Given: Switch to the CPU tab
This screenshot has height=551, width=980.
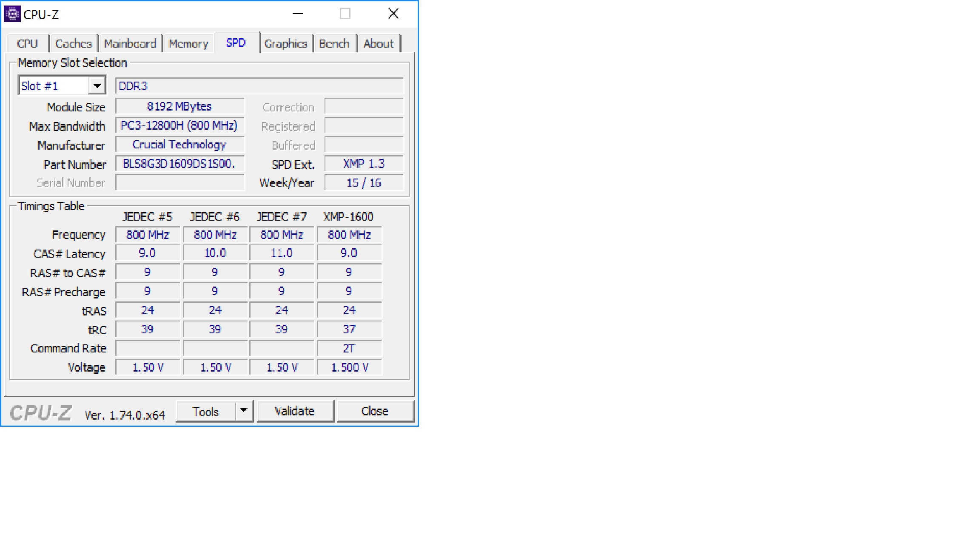Looking at the screenshot, I should click(x=27, y=43).
